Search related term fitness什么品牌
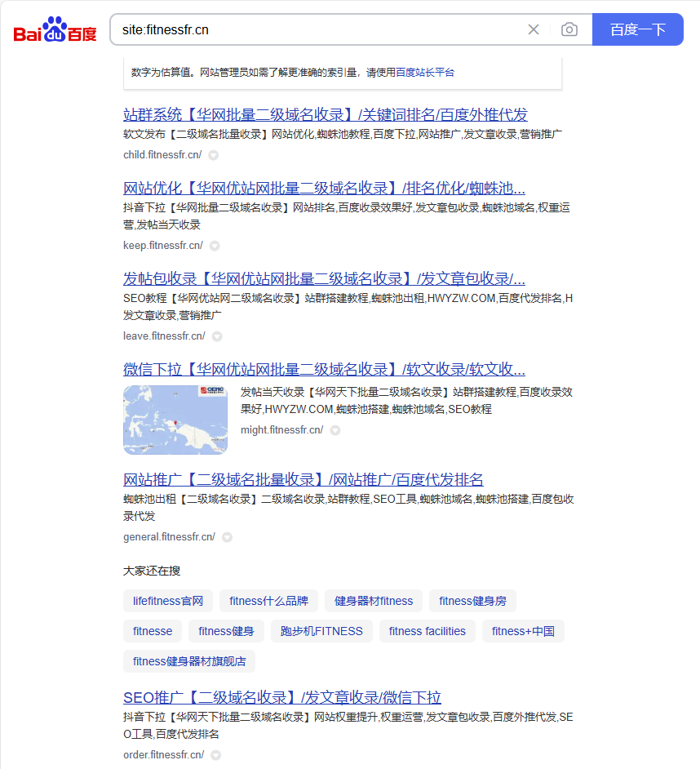The width and height of the screenshot is (700, 769). 268,601
